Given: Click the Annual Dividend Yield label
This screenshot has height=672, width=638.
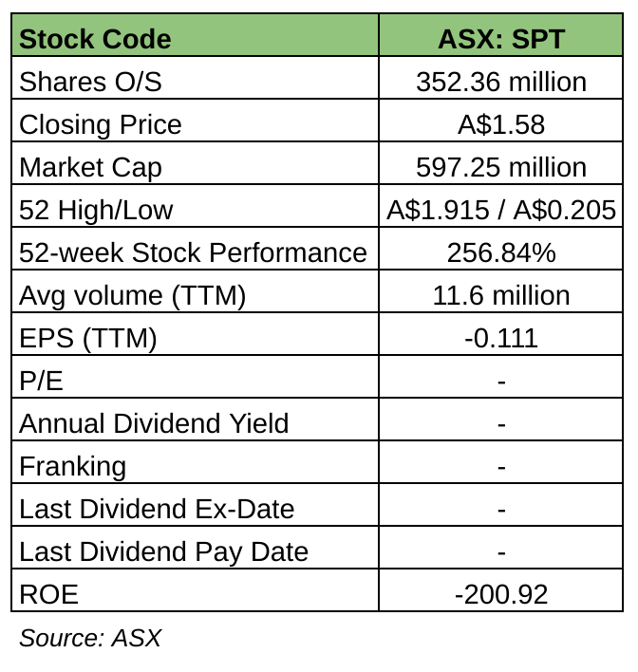Looking at the screenshot, I should click(154, 423).
